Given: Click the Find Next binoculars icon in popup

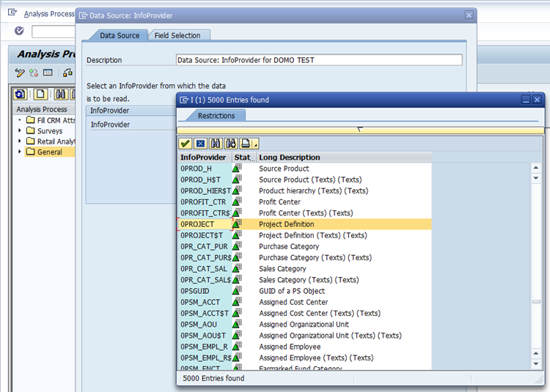Looking at the screenshot, I should tap(231, 144).
